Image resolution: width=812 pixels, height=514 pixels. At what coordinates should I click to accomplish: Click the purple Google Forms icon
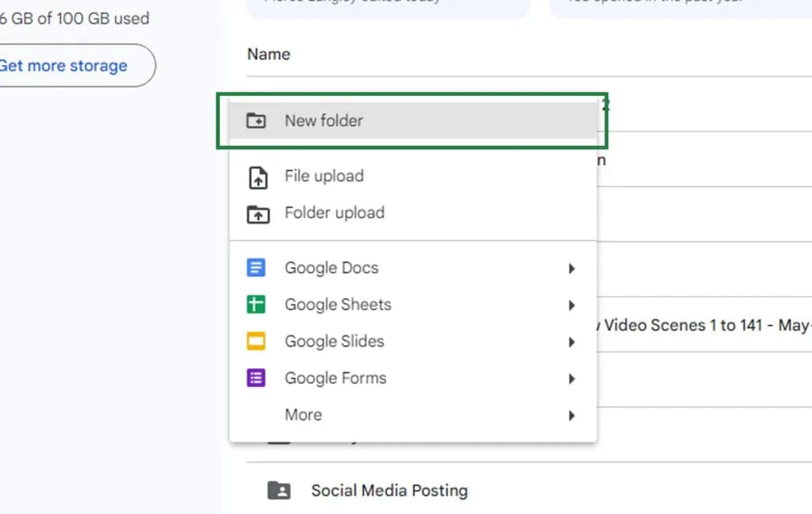pos(256,378)
